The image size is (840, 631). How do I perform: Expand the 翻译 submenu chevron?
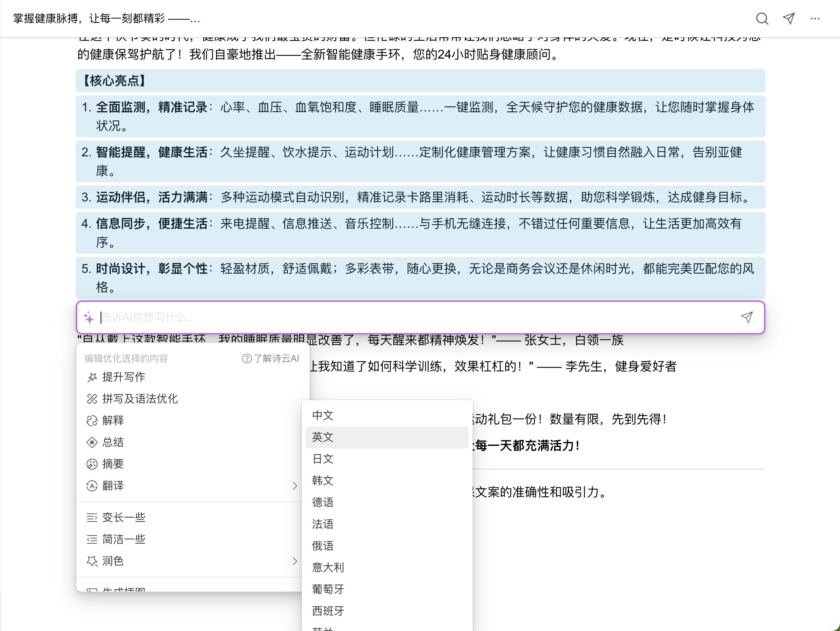tap(295, 485)
